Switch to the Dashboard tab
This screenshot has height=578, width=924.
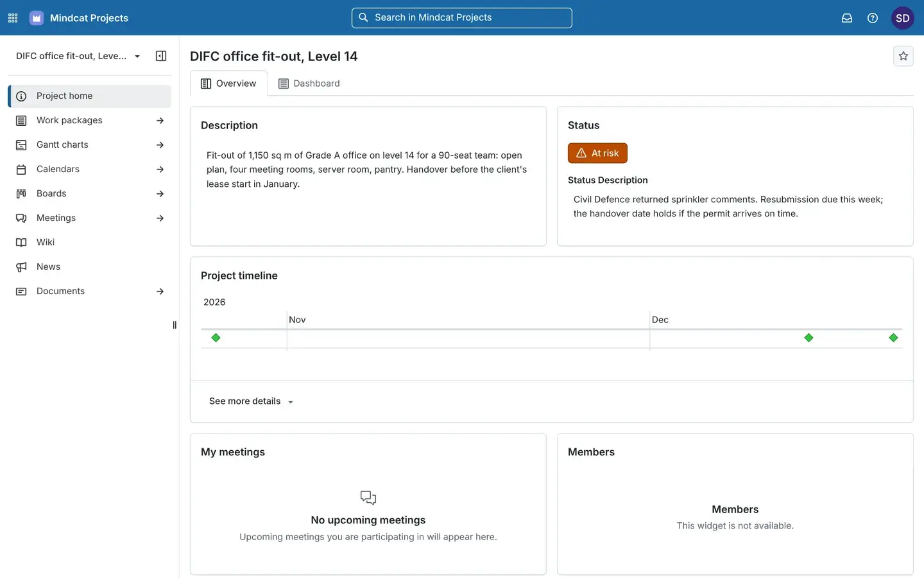[309, 83]
